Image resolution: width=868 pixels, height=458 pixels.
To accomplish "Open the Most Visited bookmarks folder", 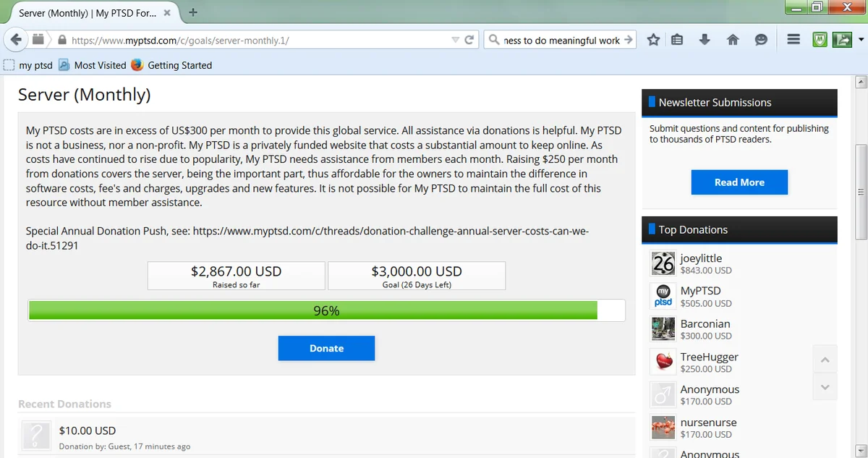I will (x=92, y=65).
